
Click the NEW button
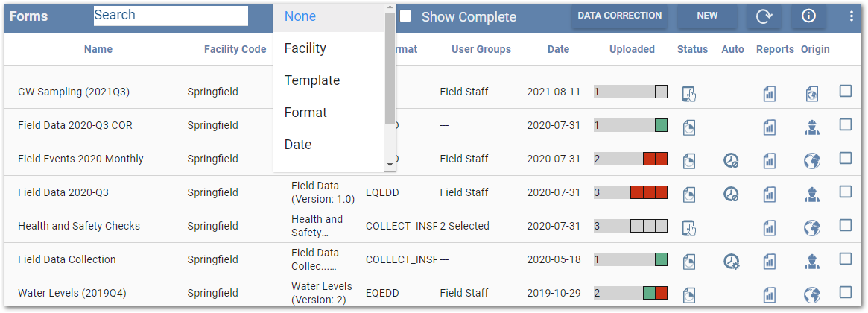(707, 16)
